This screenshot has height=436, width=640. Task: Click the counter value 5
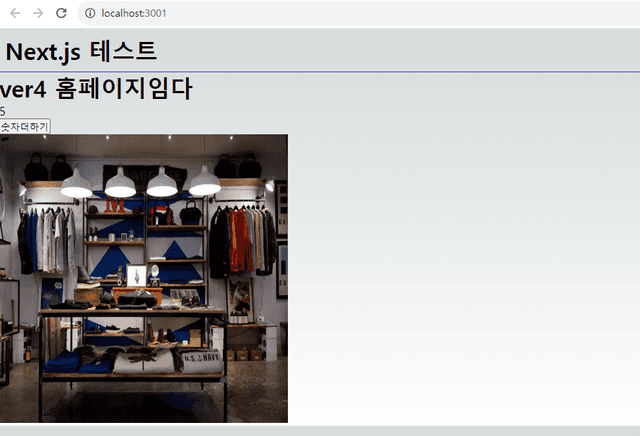[x=2, y=111]
